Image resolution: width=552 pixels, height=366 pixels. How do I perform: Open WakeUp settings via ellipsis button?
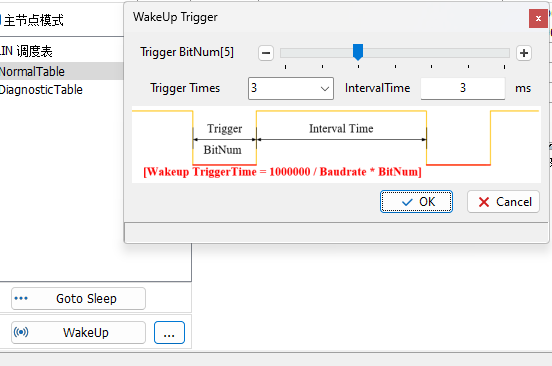coord(169,332)
